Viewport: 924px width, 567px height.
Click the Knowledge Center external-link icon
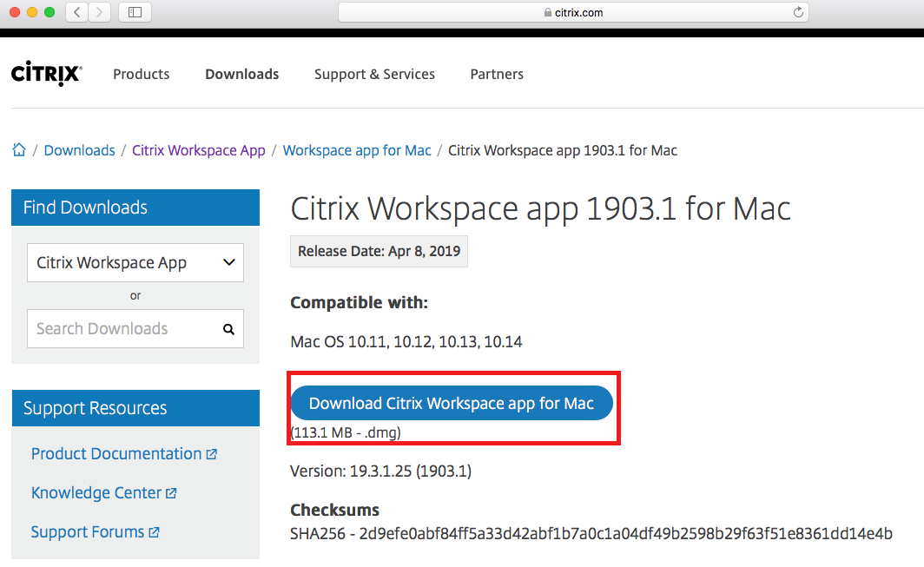[x=171, y=493]
